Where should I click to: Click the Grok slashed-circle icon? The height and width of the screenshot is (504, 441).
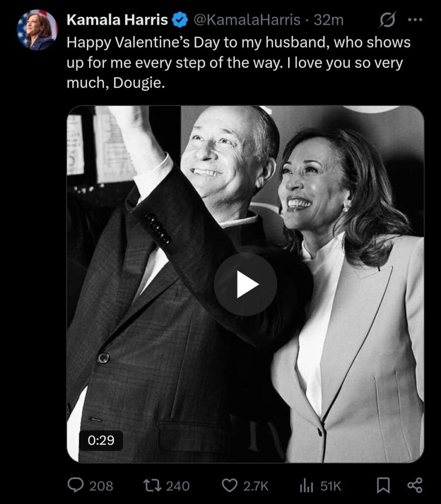[387, 20]
